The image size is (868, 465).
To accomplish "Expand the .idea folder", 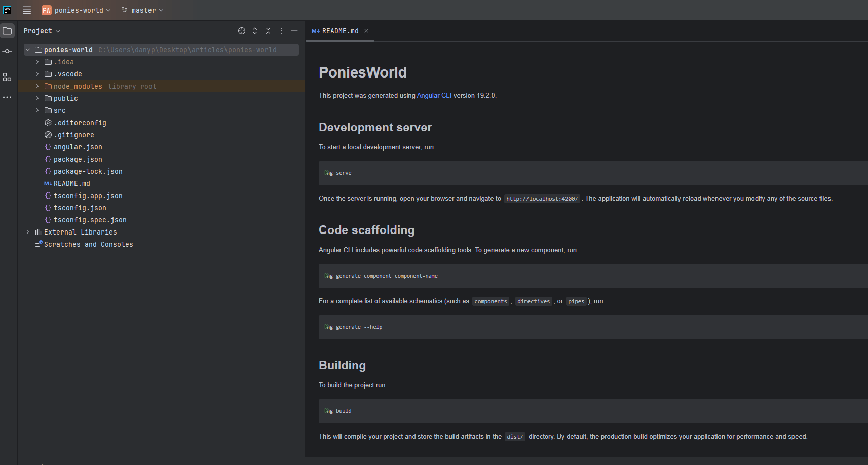I will pyautogui.click(x=37, y=62).
